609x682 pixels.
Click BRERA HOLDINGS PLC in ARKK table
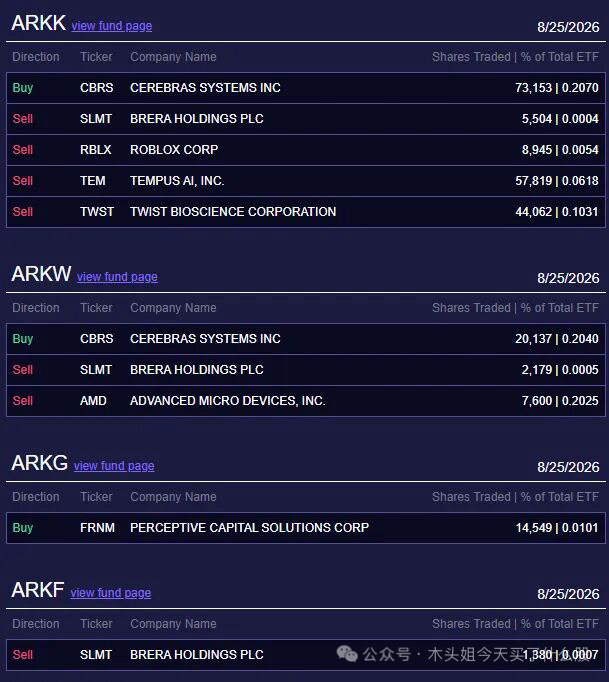pos(197,119)
